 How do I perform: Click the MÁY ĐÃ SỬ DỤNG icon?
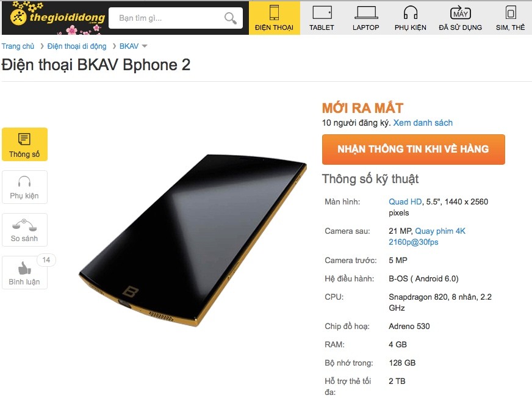(459, 12)
